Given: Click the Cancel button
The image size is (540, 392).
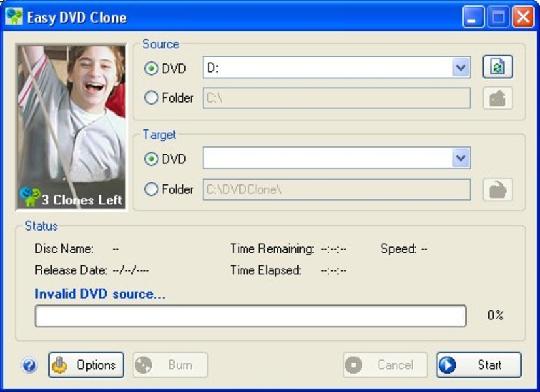Looking at the screenshot, I should coord(385,365).
